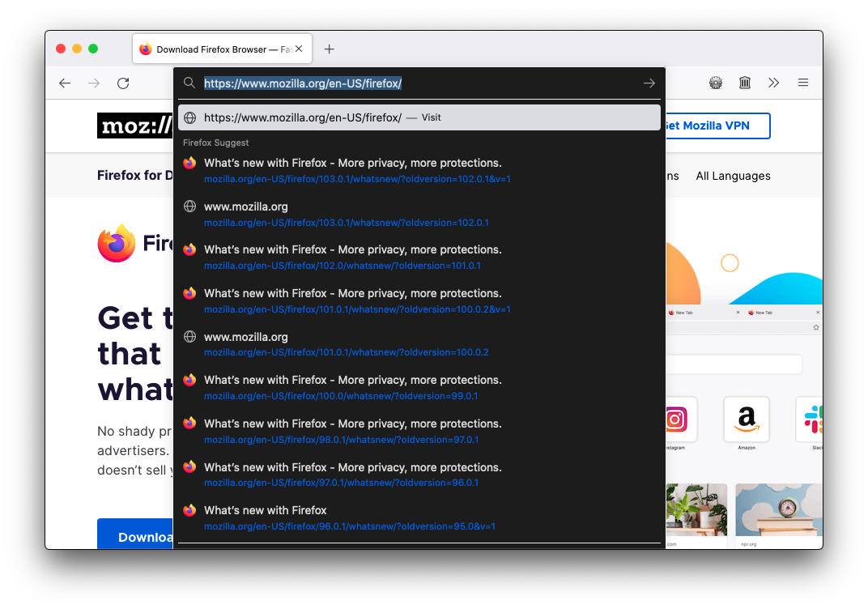
Task: Click the highlighted URL in address field
Action: coord(303,83)
